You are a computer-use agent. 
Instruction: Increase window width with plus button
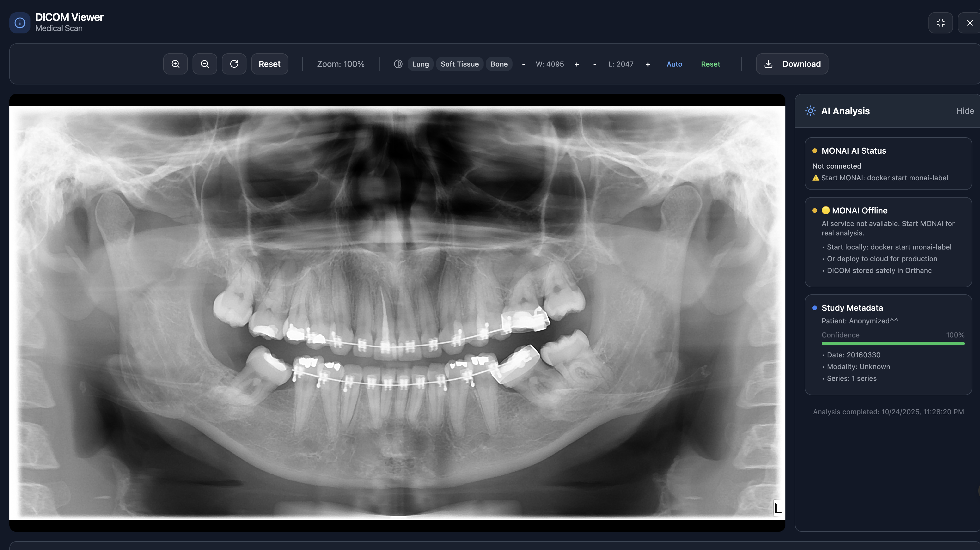tap(577, 64)
